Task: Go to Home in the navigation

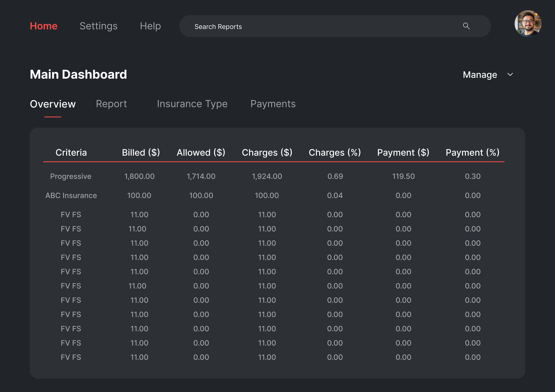Action: tap(44, 26)
